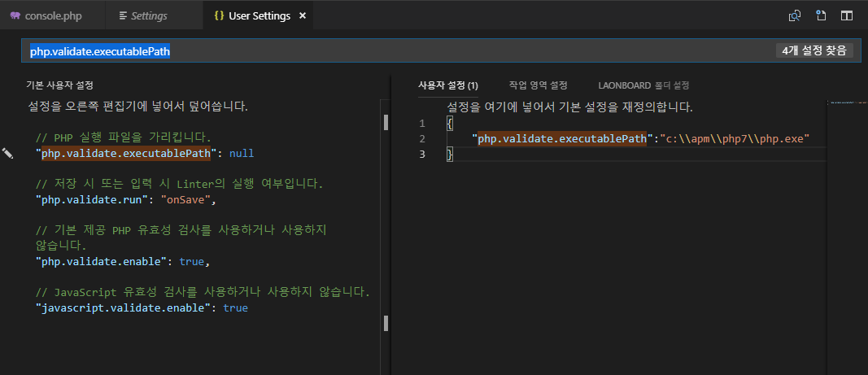Click the "php.validate.run" setting key
This screenshot has width=868, height=375.
point(92,199)
